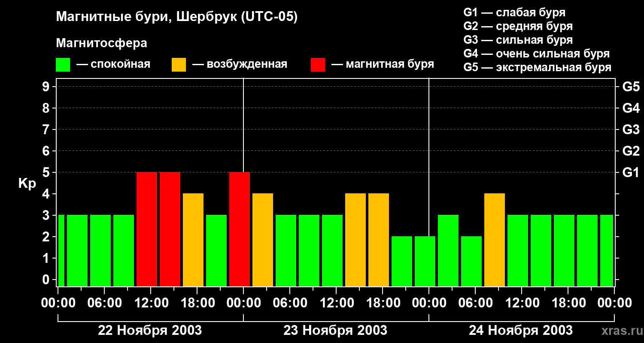The height and width of the screenshot is (343, 644).
Task: Click the «22 Ноября 2003» date label
Action: pyautogui.click(x=150, y=331)
